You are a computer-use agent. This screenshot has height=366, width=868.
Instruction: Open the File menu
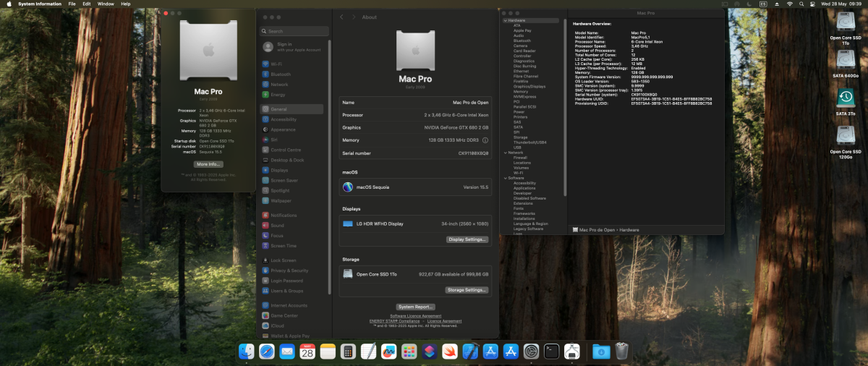72,4
